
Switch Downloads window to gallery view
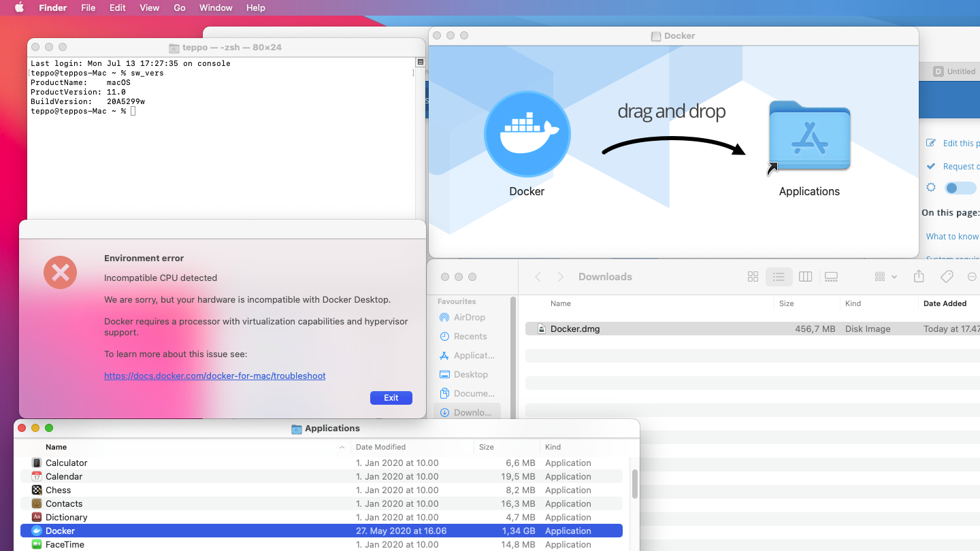(831, 277)
